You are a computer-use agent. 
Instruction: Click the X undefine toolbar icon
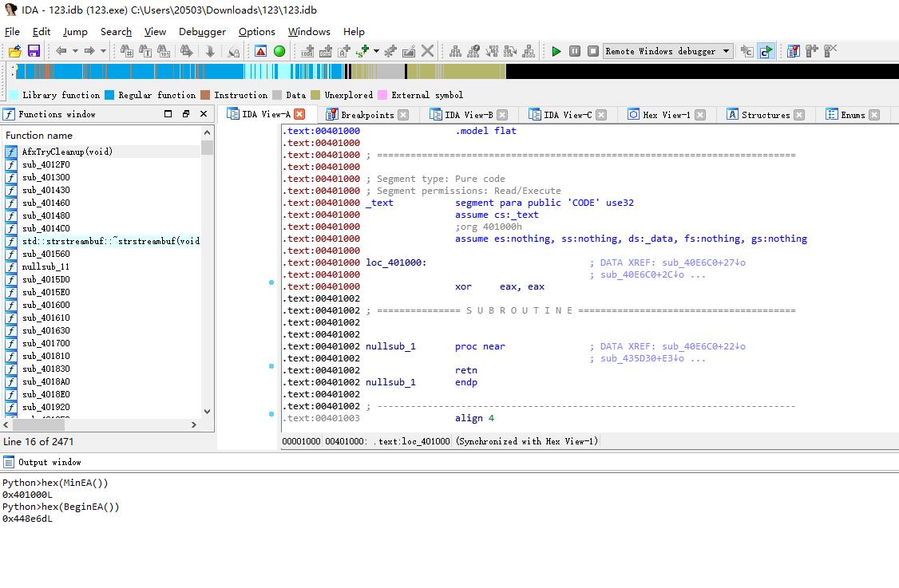[x=427, y=51]
